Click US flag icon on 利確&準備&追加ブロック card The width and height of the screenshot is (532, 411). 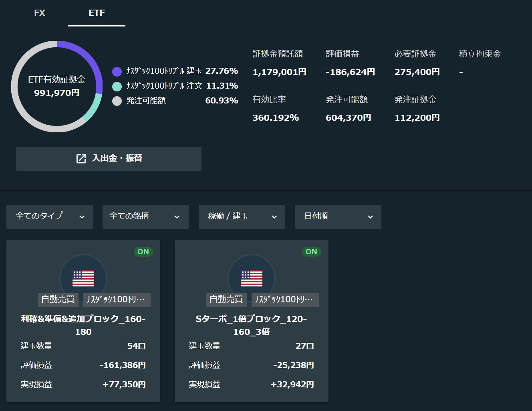[x=83, y=278]
